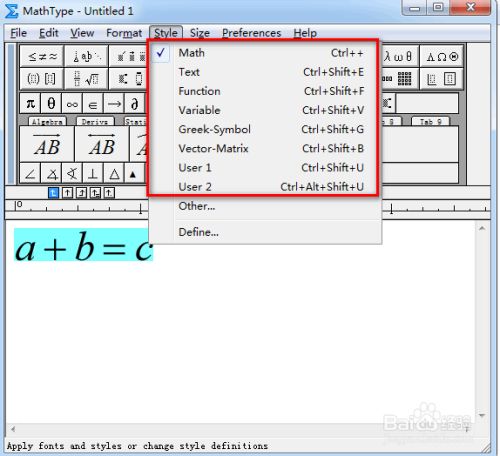This screenshot has width=500, height=456.
Task: Open the Define... styles dialog
Action: 264,232
